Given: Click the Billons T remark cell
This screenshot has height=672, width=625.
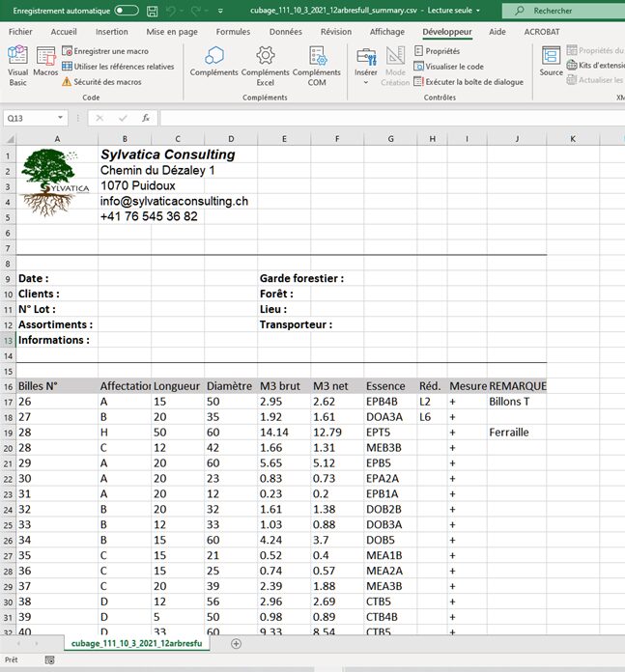Looking at the screenshot, I should pos(517,402).
